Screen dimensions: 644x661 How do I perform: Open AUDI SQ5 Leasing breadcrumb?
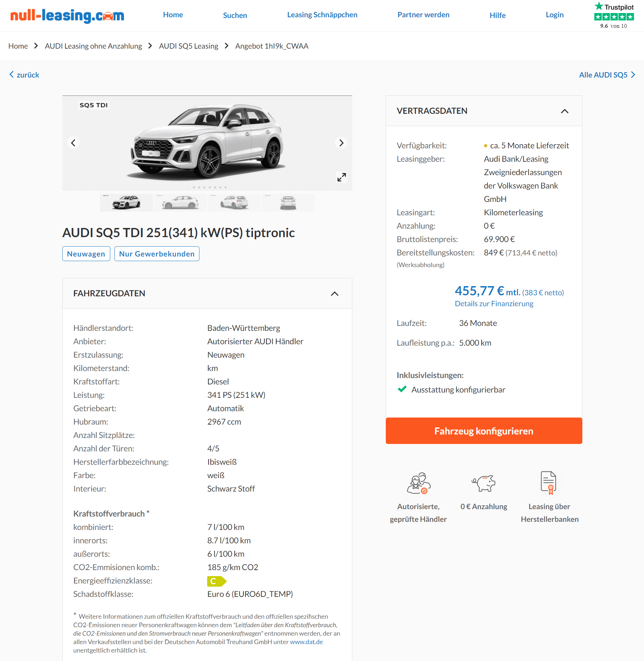point(188,46)
